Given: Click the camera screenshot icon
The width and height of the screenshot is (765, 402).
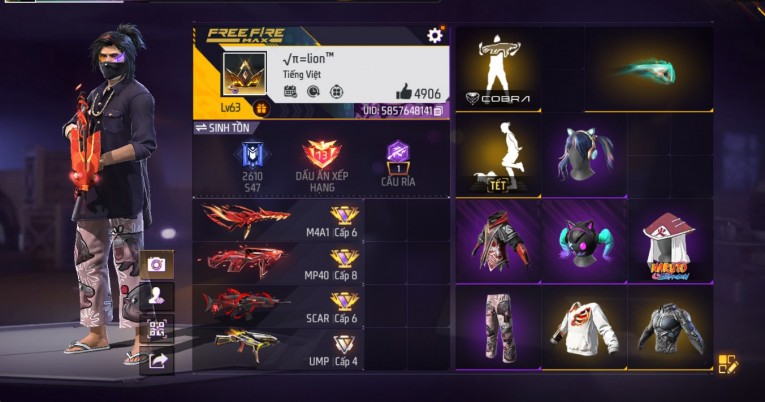Looking at the screenshot, I should coord(157,264).
